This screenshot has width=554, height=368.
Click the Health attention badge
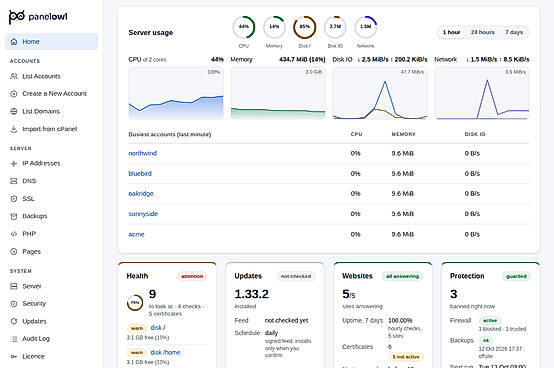(192, 276)
